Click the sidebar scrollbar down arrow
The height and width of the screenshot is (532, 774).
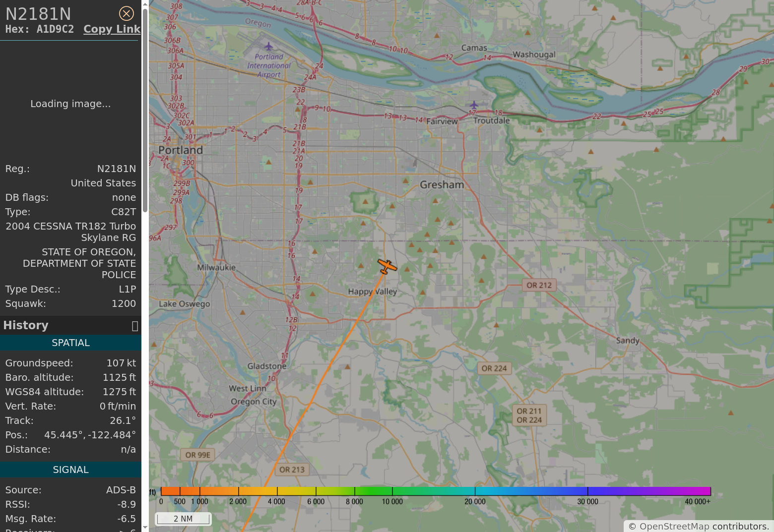pyautogui.click(x=145, y=528)
